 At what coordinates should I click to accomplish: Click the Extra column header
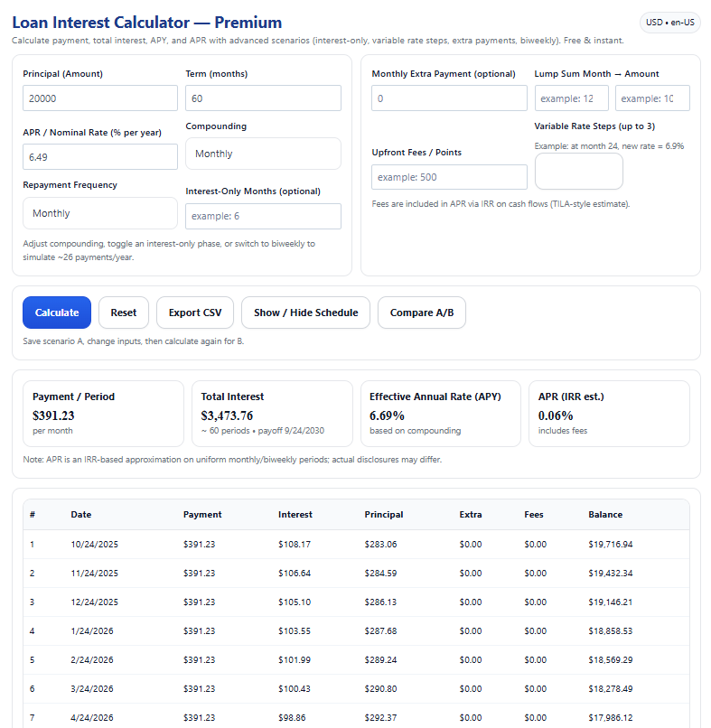click(x=471, y=515)
